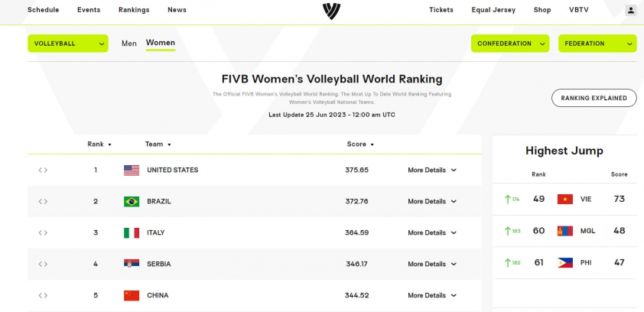This screenshot has height=312, width=644.
Task: Click the Brazil flag icon
Action: tap(132, 201)
